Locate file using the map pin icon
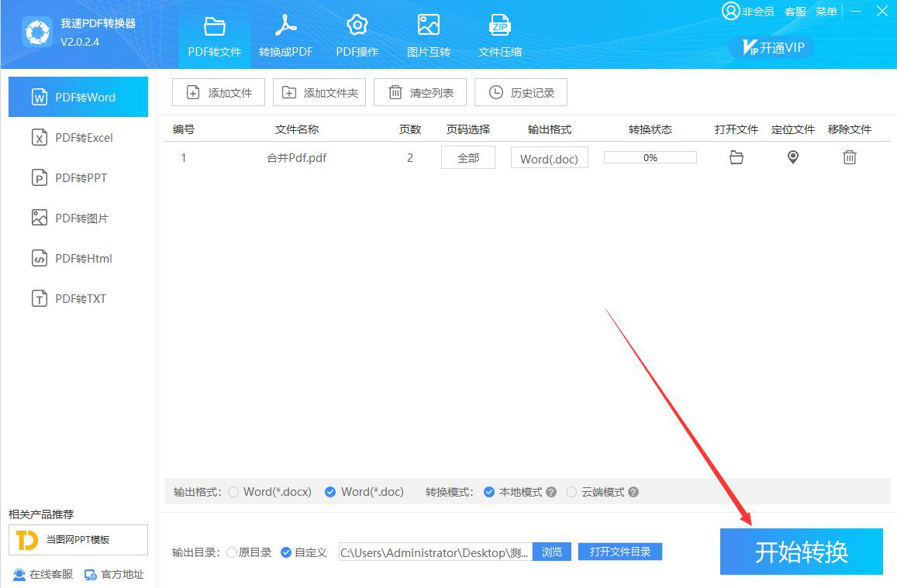Image resolution: width=897 pixels, height=588 pixels. tap(792, 158)
